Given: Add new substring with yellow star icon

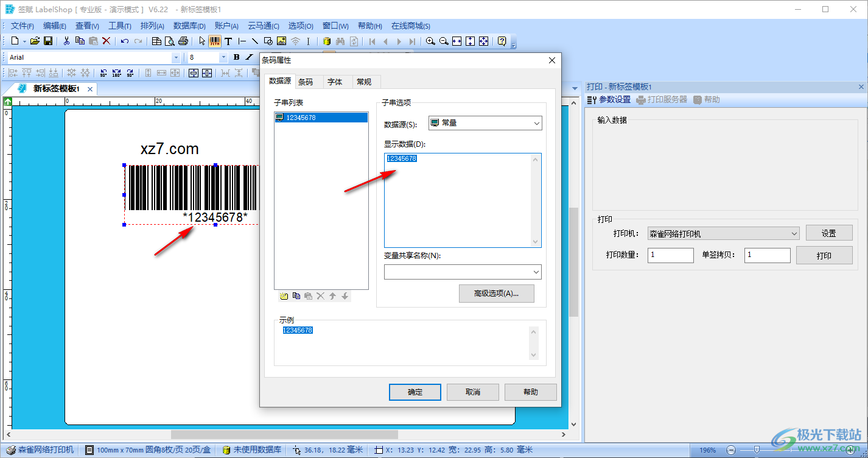Looking at the screenshot, I should (284, 296).
